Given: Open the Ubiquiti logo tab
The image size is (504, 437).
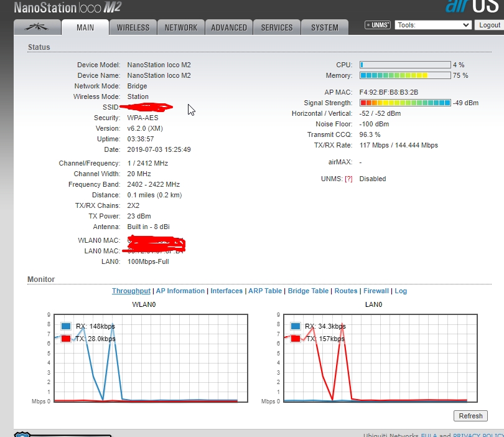Looking at the screenshot, I should 37,27.
